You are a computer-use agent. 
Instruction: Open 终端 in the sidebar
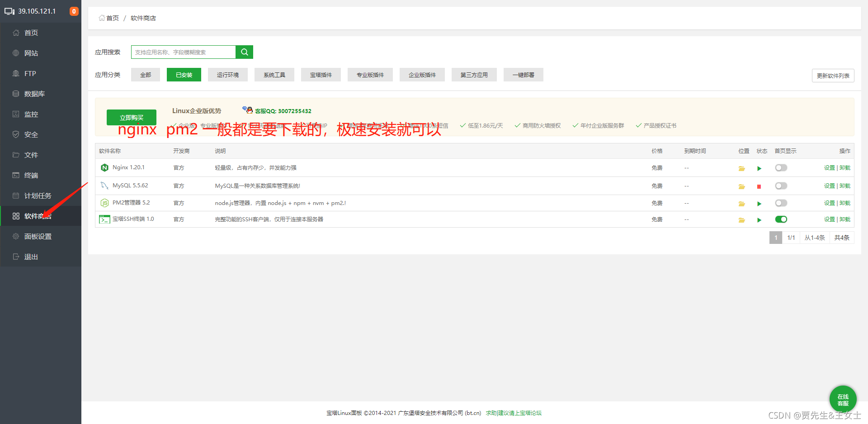41,175
